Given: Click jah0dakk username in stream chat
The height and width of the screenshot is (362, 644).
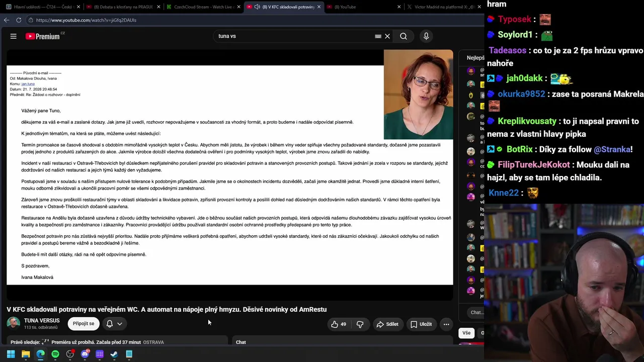Looking at the screenshot, I should (x=525, y=78).
